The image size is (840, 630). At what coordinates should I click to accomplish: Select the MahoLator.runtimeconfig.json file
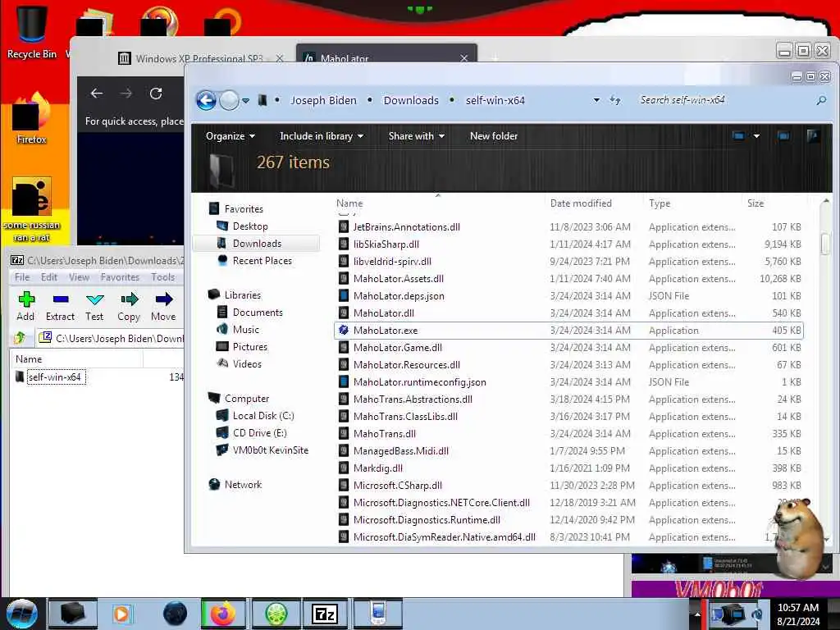coord(568,382)
